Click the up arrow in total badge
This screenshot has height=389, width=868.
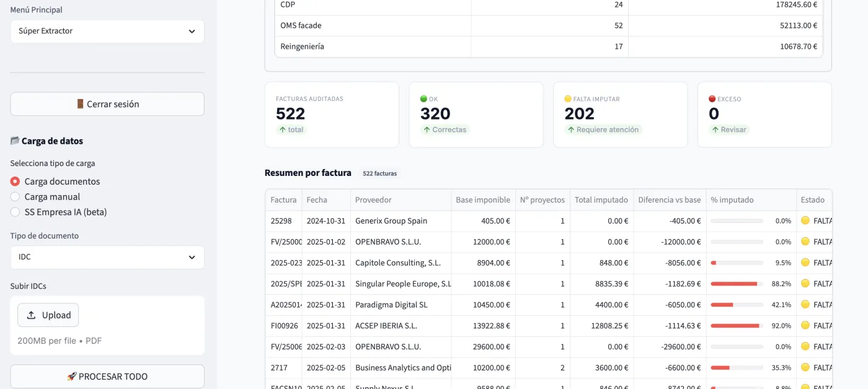click(x=282, y=130)
